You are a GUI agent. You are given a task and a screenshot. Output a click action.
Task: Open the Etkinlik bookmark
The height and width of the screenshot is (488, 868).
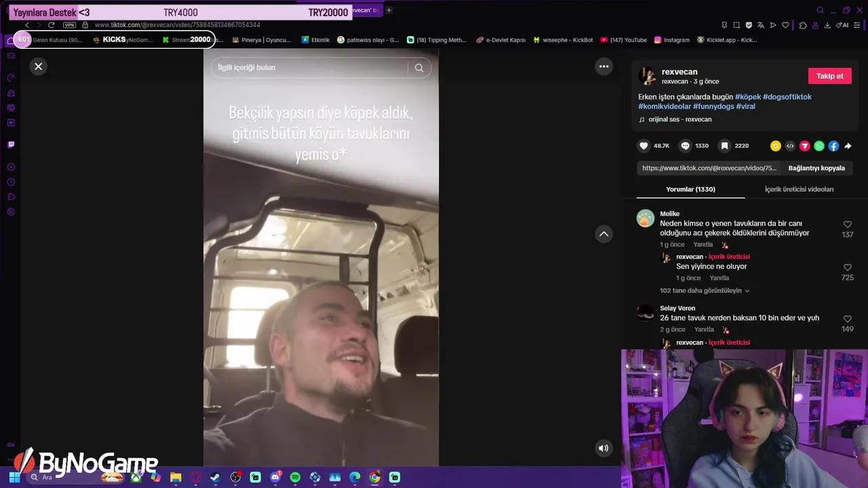point(315,40)
